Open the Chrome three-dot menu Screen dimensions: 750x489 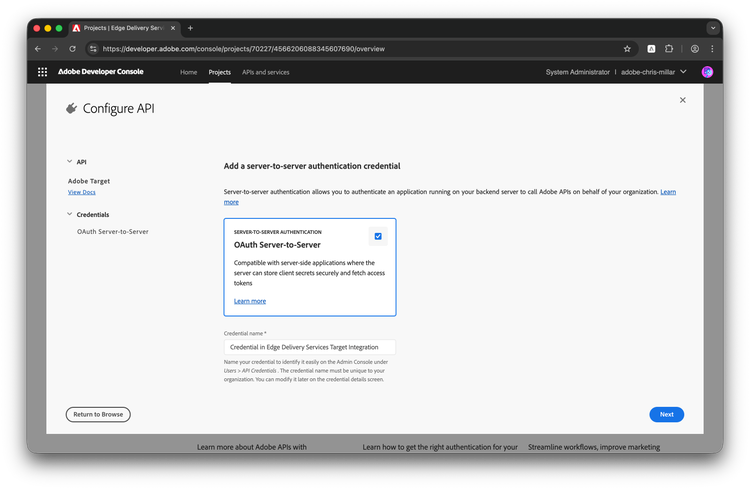pyautogui.click(x=713, y=48)
